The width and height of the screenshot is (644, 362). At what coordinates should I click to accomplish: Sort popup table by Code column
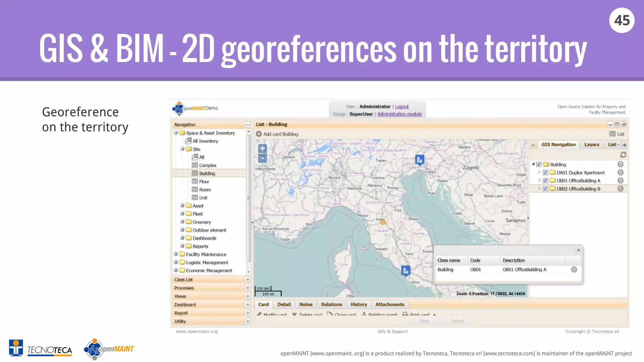point(484,260)
